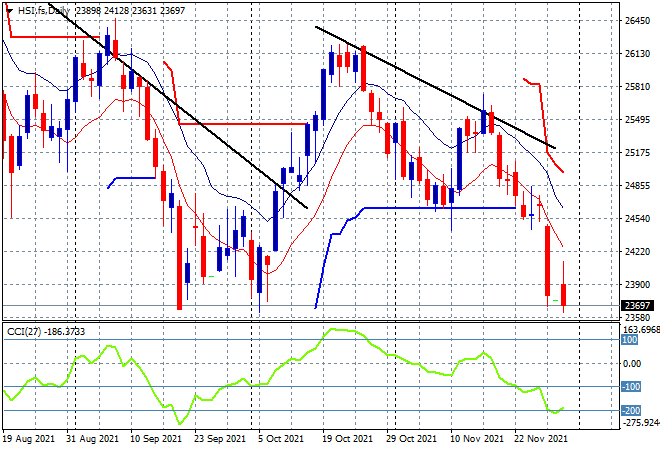
Task: Click the 19 Aug 2021 date label
Action: (29, 439)
